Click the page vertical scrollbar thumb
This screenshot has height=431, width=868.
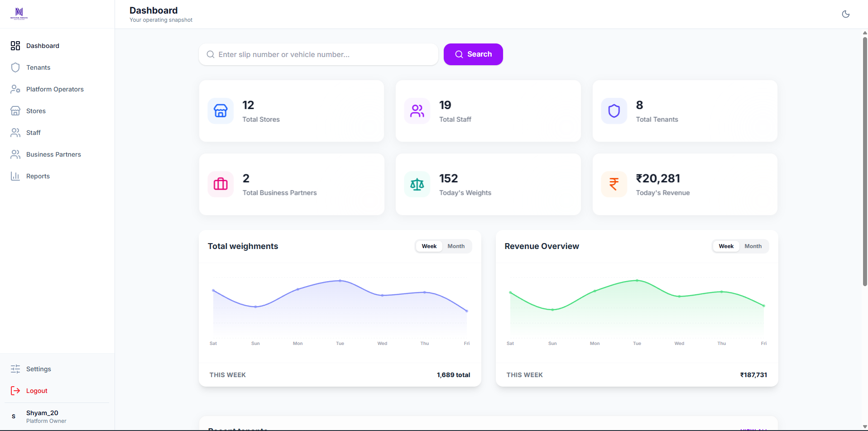865,162
